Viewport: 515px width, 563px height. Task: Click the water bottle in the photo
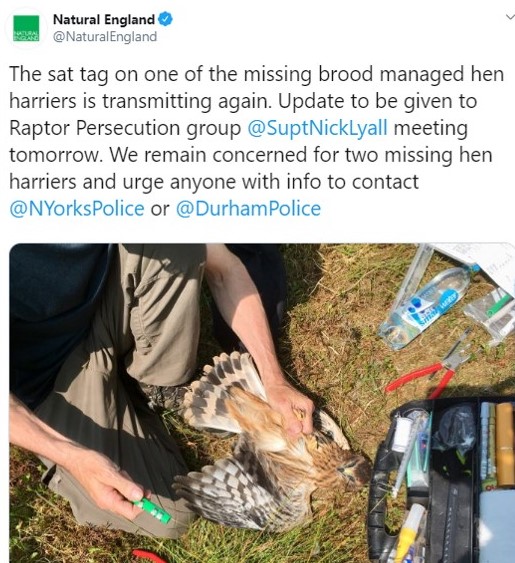pyautogui.click(x=425, y=308)
